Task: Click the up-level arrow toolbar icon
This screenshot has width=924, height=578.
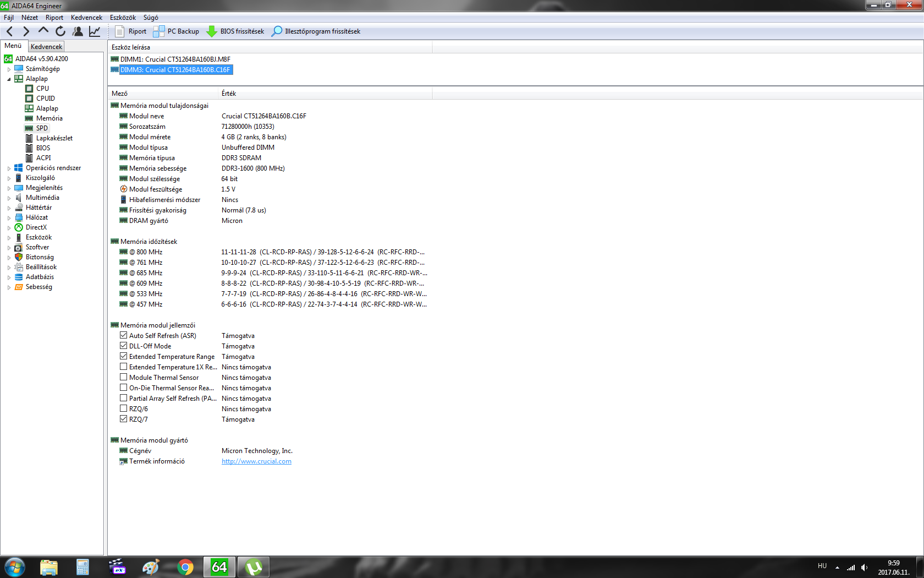Action: pyautogui.click(x=43, y=31)
